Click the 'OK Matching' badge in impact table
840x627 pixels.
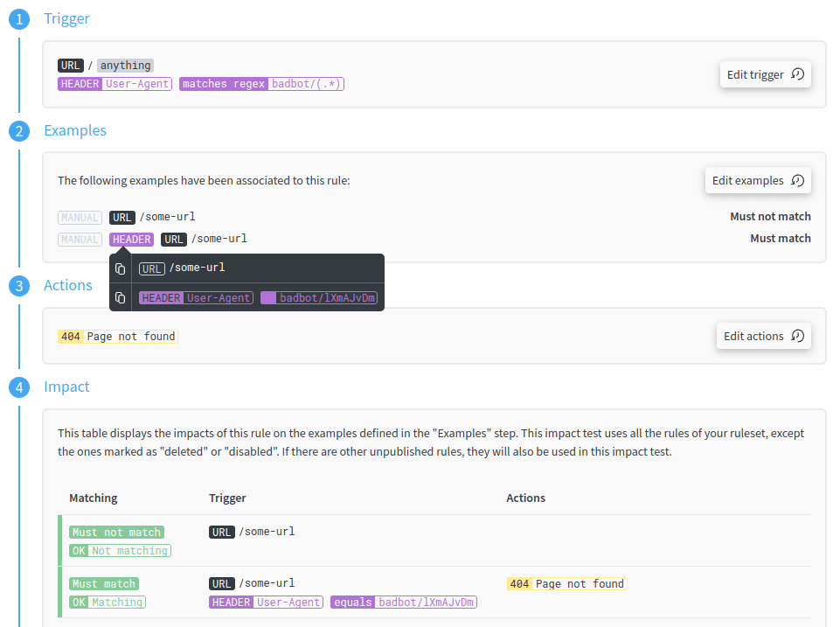(107, 602)
